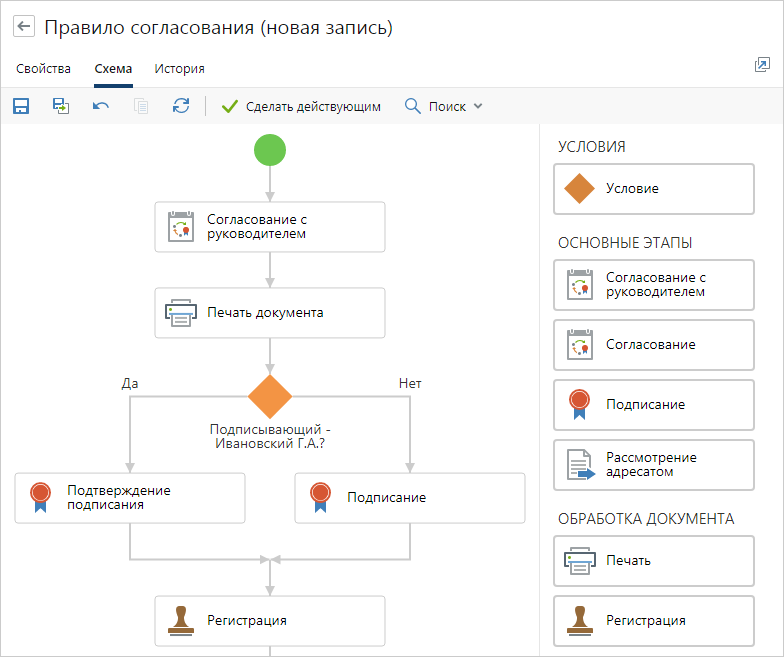
Task: Open the История tab
Action: 179,69
